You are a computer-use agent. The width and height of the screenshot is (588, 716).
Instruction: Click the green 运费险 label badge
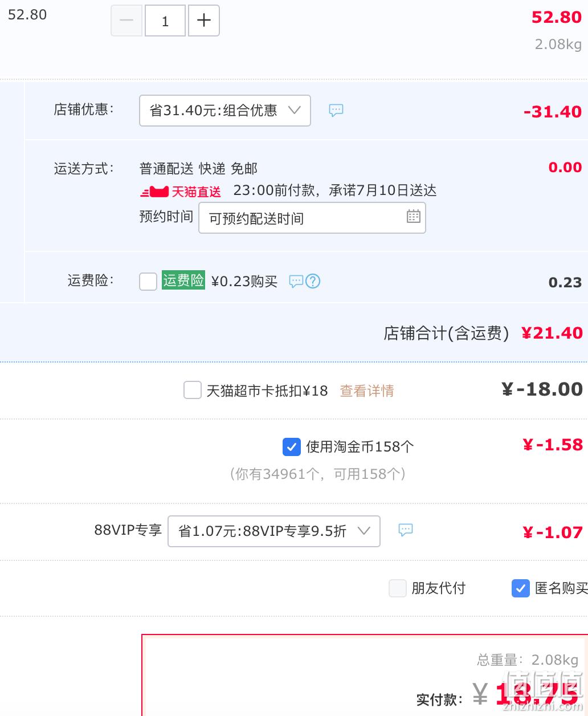[x=183, y=280]
